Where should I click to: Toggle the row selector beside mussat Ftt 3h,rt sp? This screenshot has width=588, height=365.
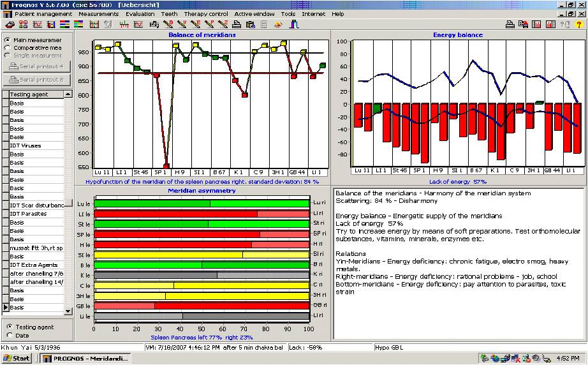6,248
